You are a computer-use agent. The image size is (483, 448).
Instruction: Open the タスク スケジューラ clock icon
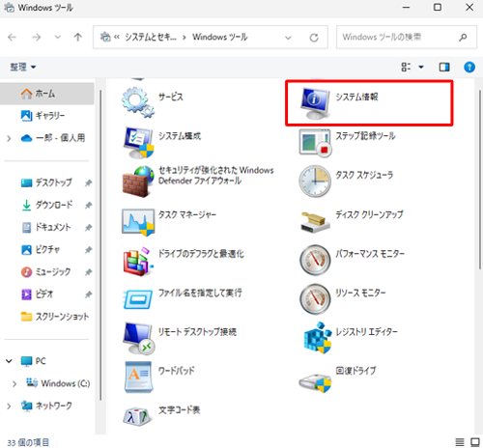[315, 182]
